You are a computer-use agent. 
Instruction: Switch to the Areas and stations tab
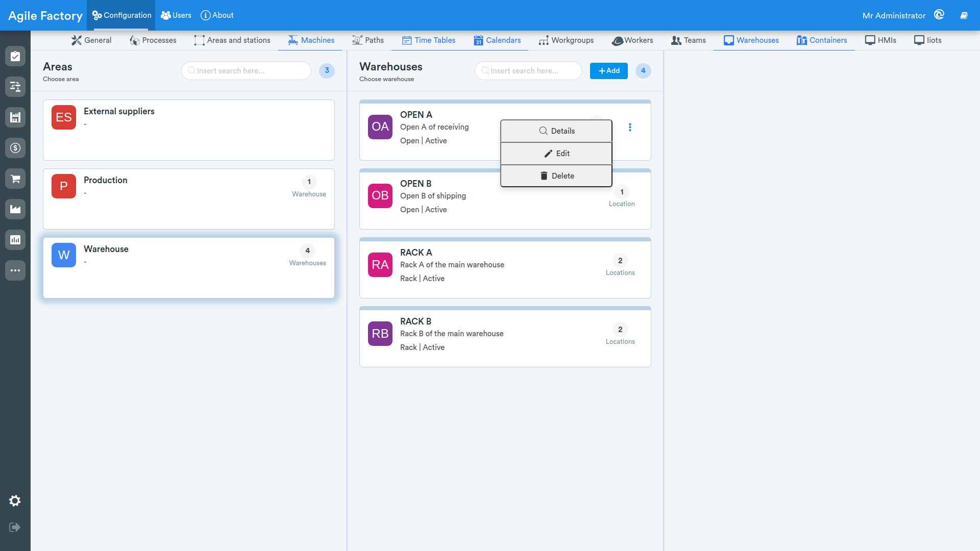(x=232, y=40)
